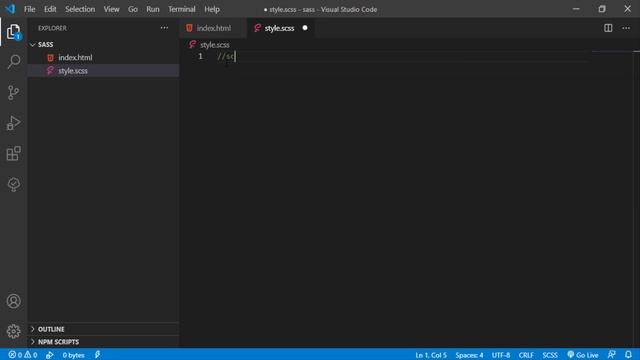
Task: Open the Run and Debug view
Action: (x=13, y=123)
